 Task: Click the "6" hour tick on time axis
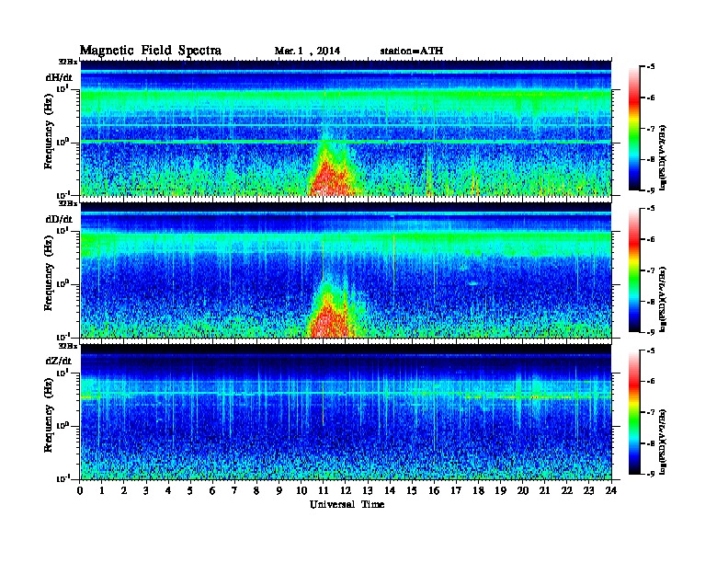click(212, 491)
